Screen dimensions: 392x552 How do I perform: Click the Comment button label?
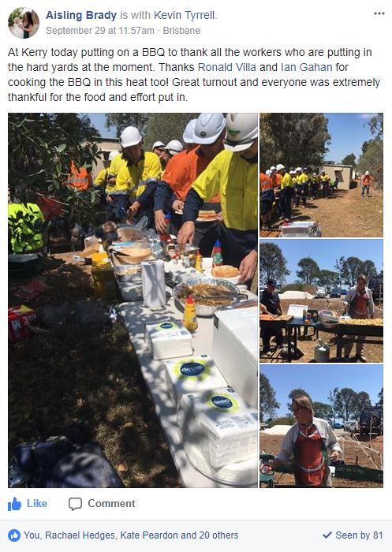coord(111,503)
